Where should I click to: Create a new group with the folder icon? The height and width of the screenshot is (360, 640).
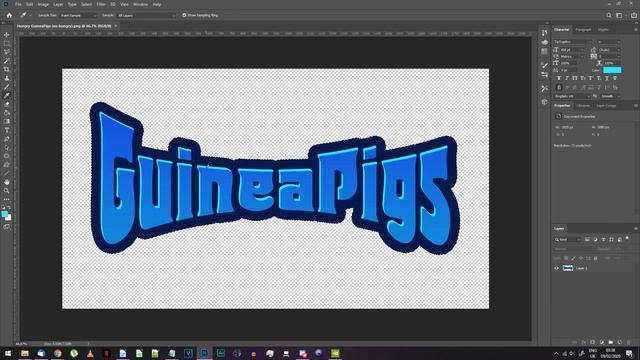pos(611,342)
